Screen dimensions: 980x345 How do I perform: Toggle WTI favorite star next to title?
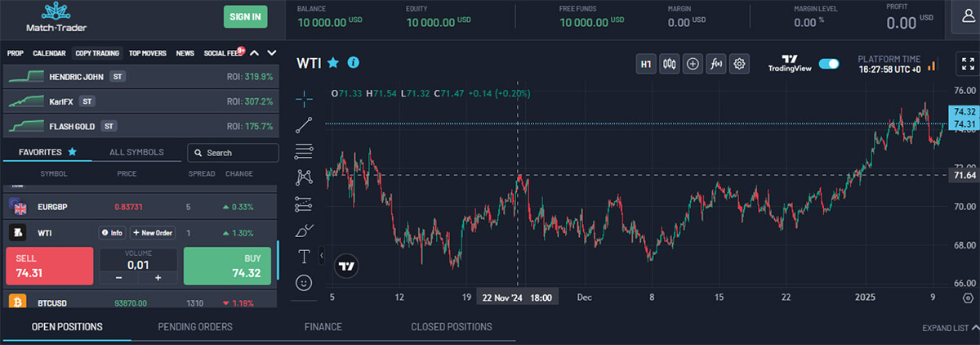[x=332, y=62]
